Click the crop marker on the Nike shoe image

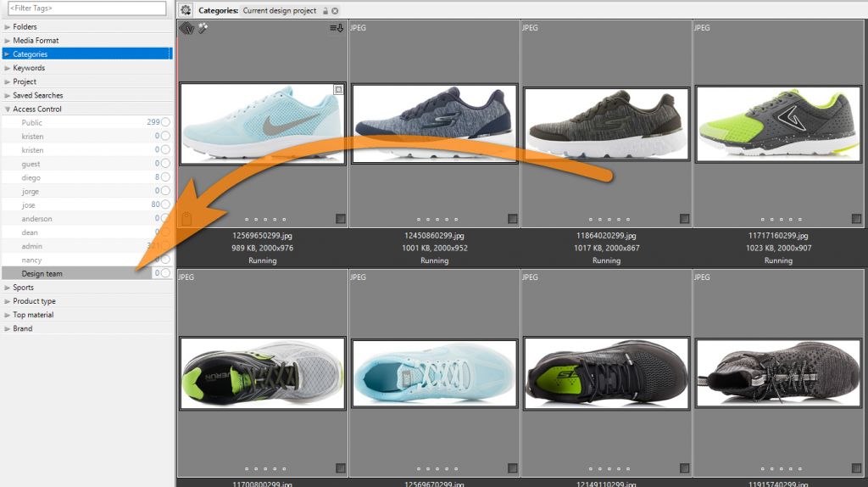[338, 89]
